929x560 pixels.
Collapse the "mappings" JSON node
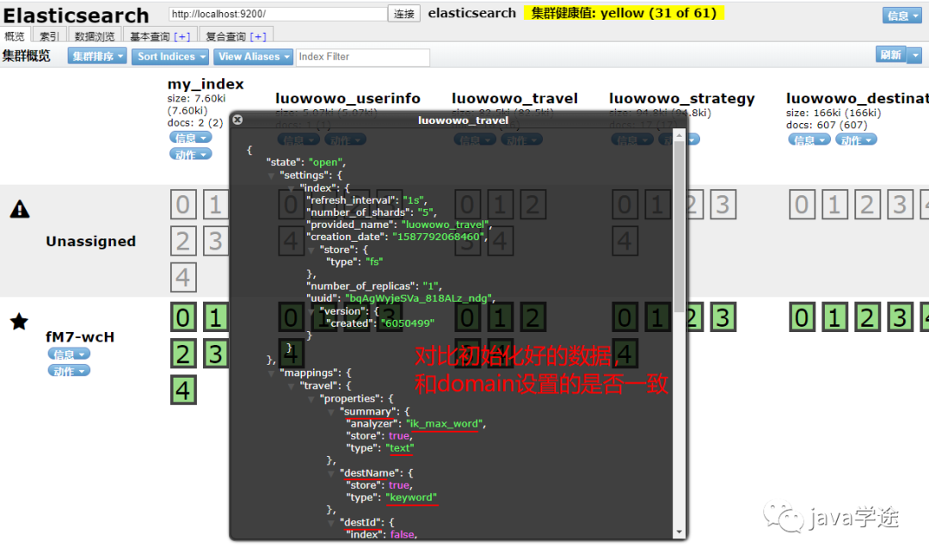(x=271, y=373)
